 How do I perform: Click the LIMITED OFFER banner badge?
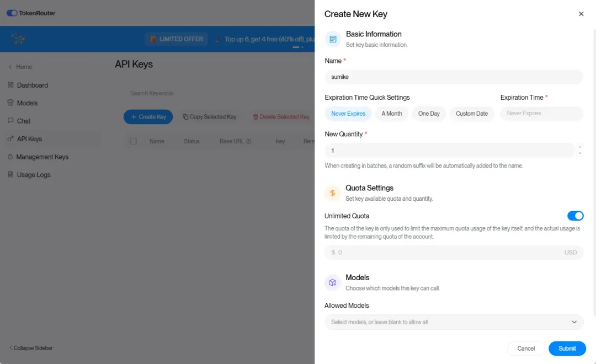[176, 39]
